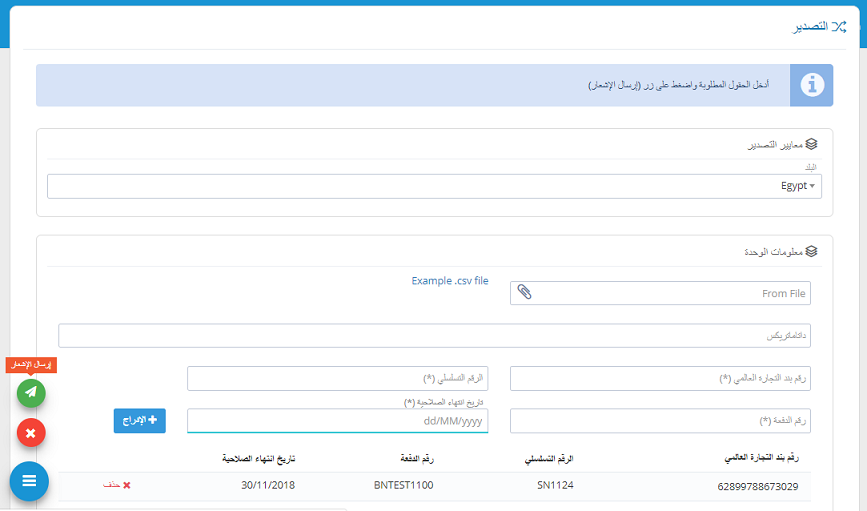Select the GTIN value 62899788673029 in table
Viewport: 867px width, 511px height.
click(x=755, y=486)
